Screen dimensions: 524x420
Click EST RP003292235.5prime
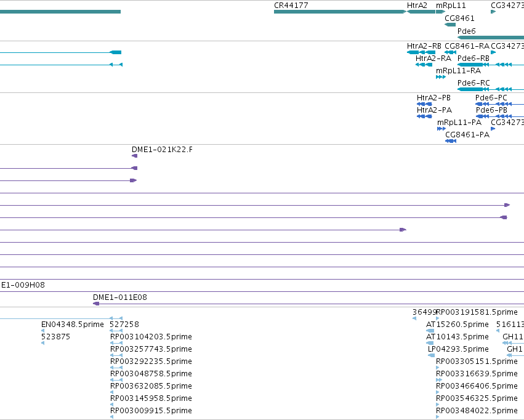coord(151,361)
